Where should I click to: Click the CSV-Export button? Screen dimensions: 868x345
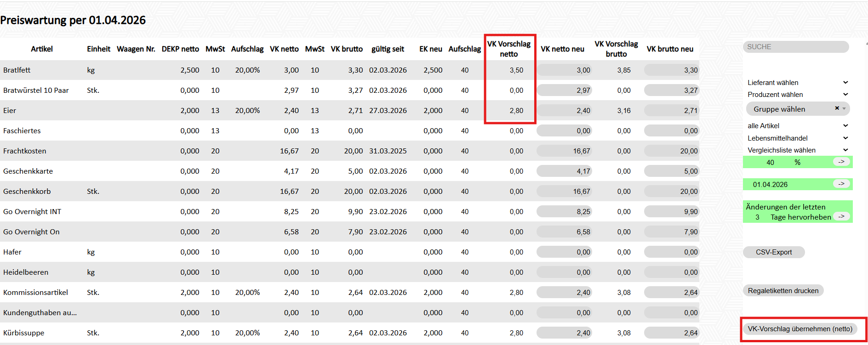tap(774, 252)
